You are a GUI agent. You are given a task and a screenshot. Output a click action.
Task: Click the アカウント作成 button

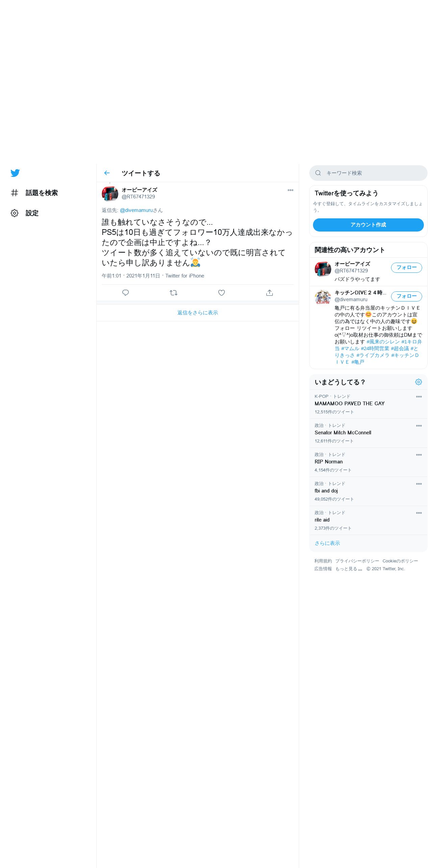click(368, 225)
